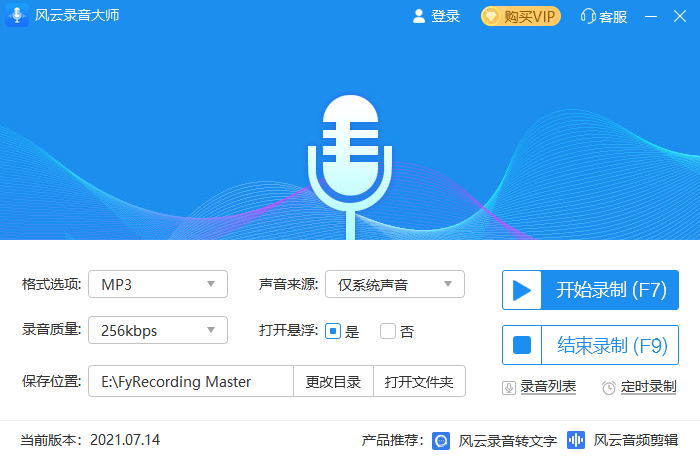
Task: Click the app logo icon in title bar
Action: (18, 16)
